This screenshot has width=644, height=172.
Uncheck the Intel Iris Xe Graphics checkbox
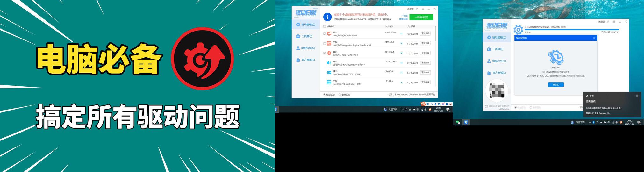point(325,34)
